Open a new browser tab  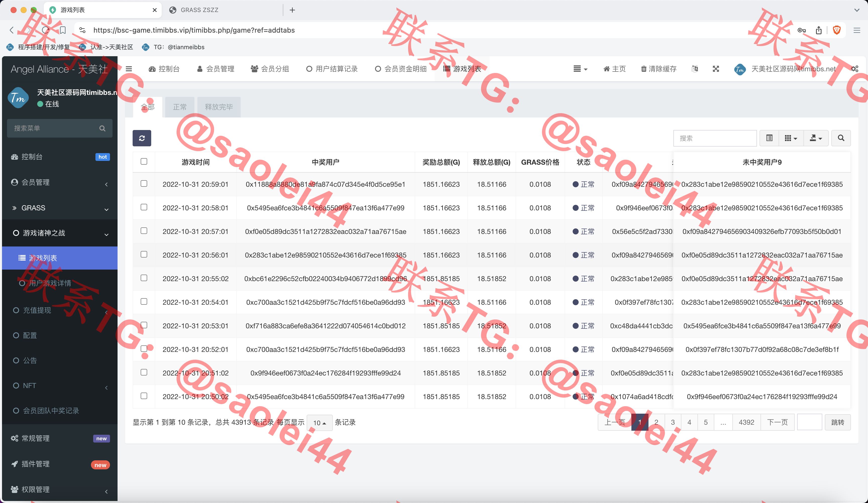coord(292,10)
